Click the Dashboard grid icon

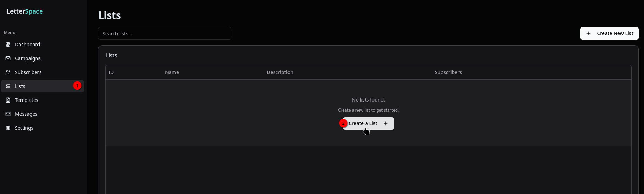8,45
